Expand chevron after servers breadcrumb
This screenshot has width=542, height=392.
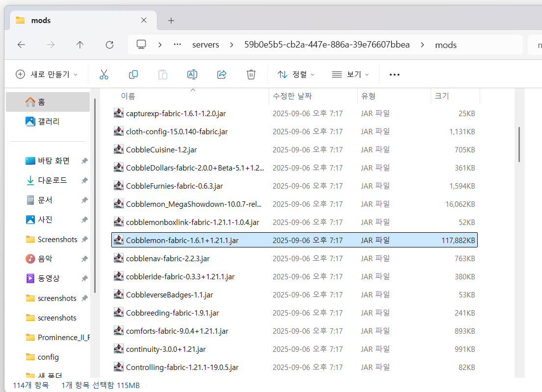click(231, 45)
